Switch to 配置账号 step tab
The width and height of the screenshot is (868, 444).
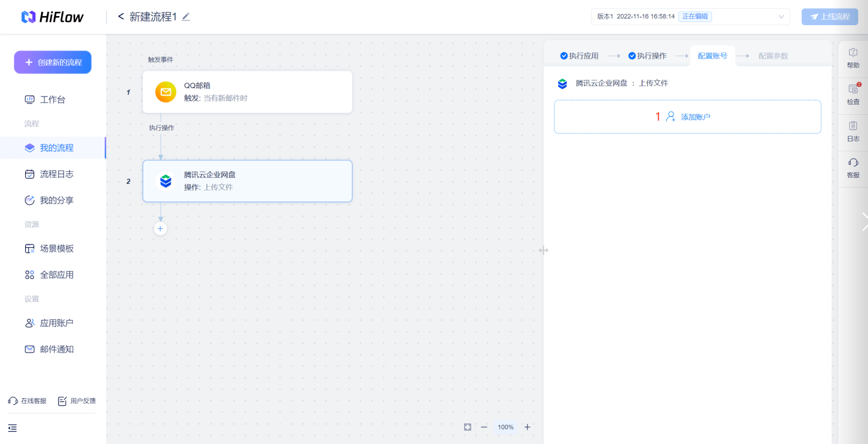pos(713,56)
